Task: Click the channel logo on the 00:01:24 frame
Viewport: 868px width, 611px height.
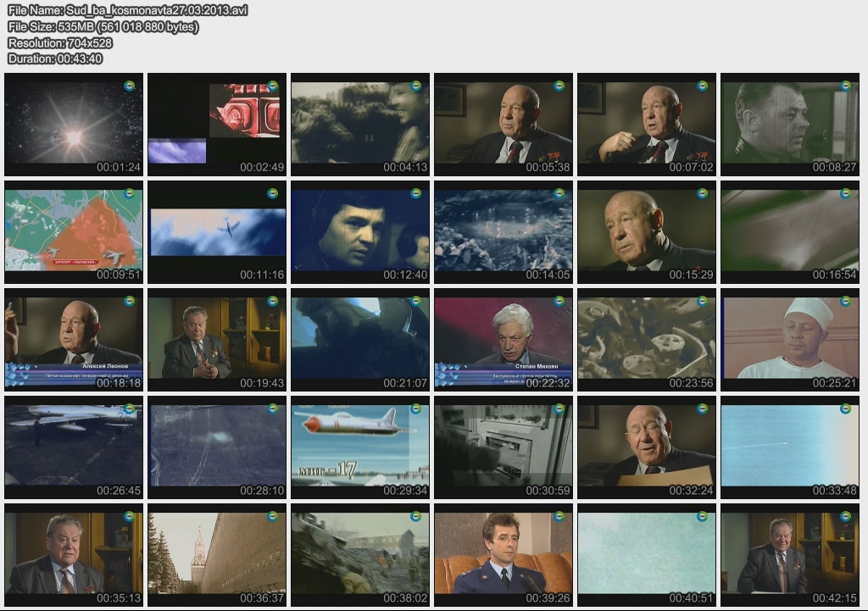Action: (130, 86)
